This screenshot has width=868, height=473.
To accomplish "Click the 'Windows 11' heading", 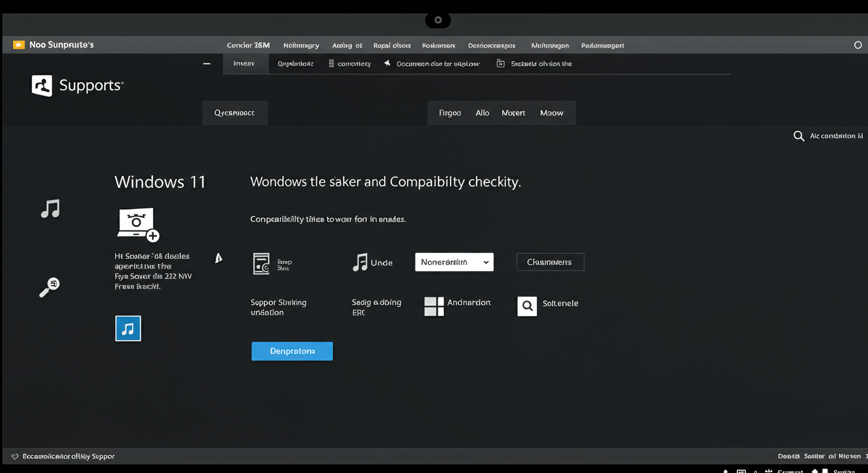I will [160, 182].
